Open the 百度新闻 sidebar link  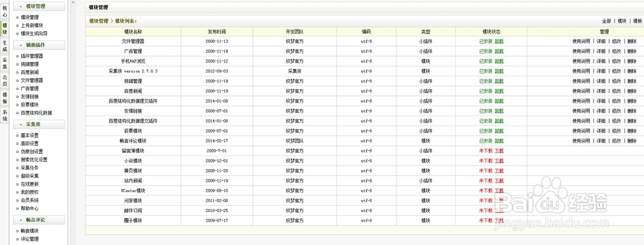pos(30,72)
